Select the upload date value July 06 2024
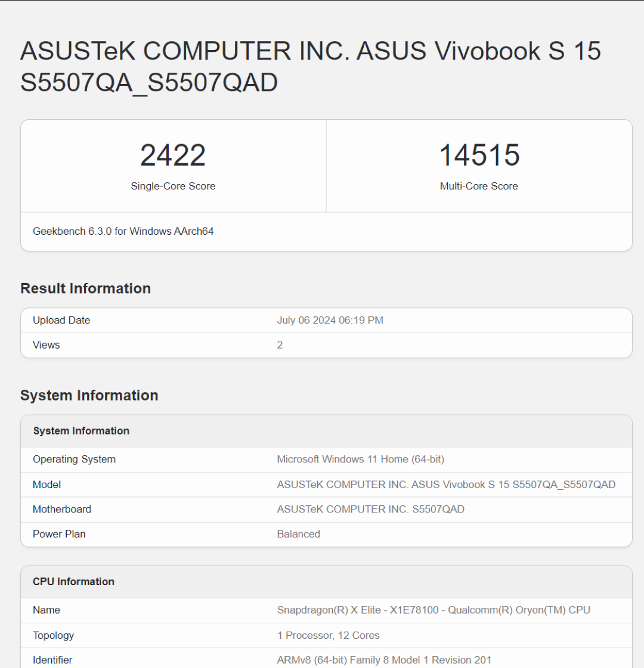This screenshot has width=644, height=668. coord(330,320)
